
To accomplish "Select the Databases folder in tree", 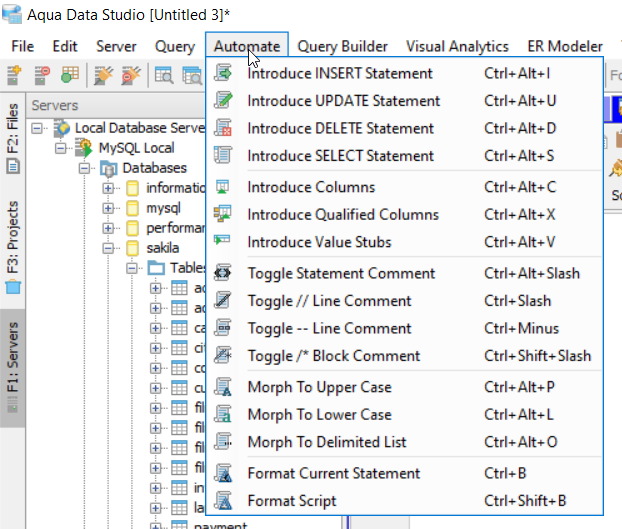I will (155, 168).
